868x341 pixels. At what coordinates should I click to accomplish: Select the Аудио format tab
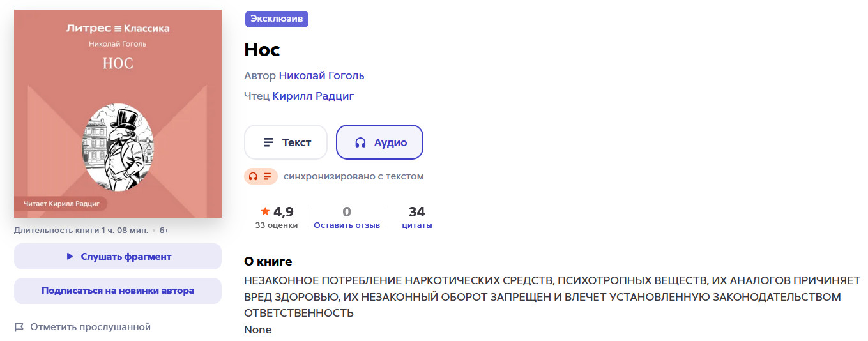[379, 142]
